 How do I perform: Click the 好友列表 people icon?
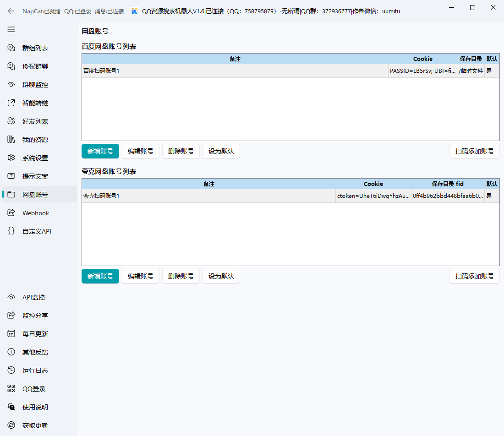(x=11, y=121)
